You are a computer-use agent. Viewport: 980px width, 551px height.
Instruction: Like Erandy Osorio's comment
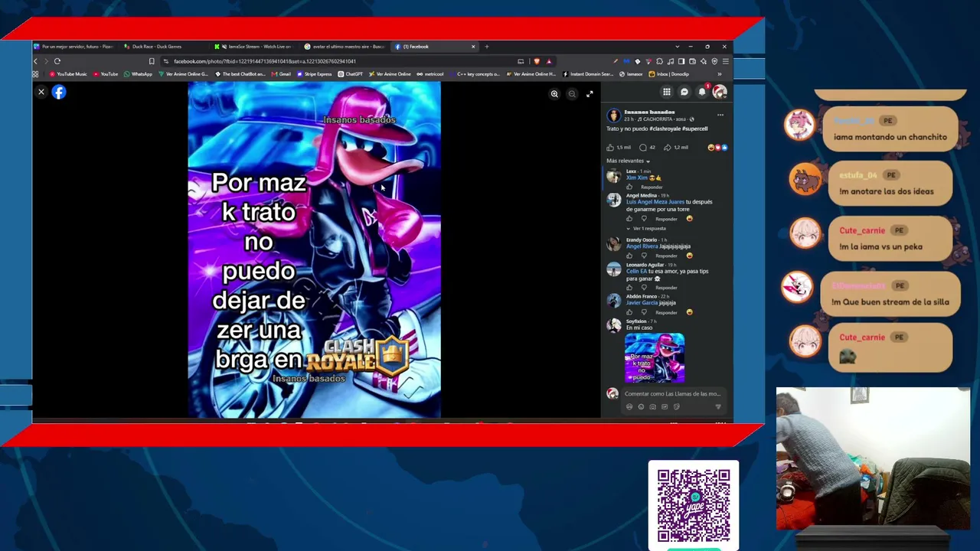click(629, 256)
